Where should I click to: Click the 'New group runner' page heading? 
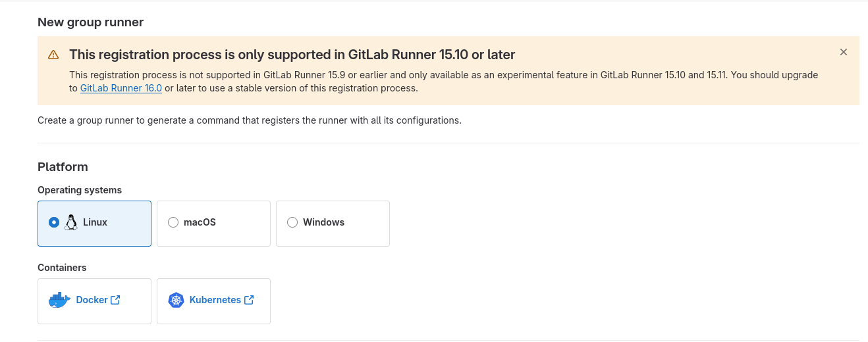[x=90, y=22]
